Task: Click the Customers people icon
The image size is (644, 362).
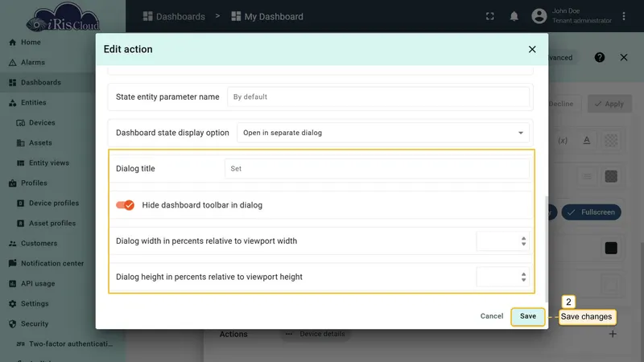Action: 12,244
